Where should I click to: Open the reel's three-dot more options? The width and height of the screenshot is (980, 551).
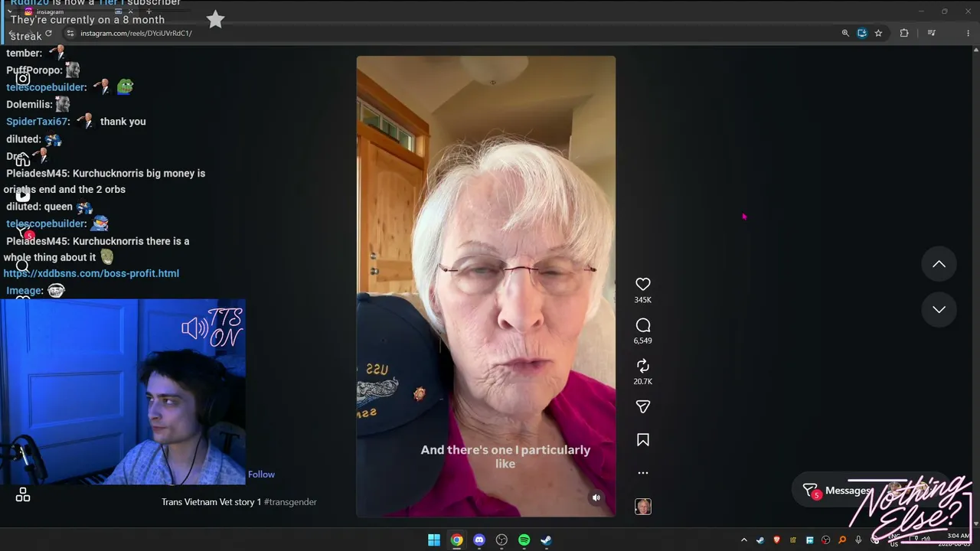[643, 473]
